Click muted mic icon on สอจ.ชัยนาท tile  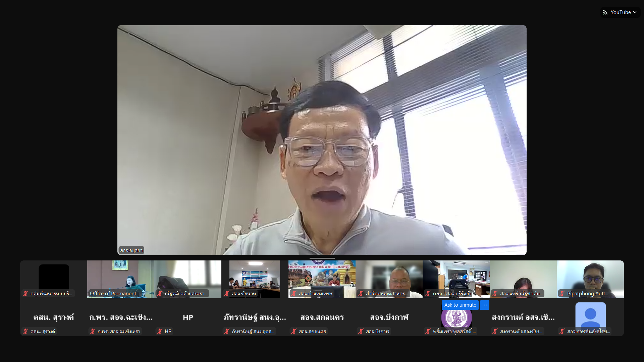(x=227, y=294)
